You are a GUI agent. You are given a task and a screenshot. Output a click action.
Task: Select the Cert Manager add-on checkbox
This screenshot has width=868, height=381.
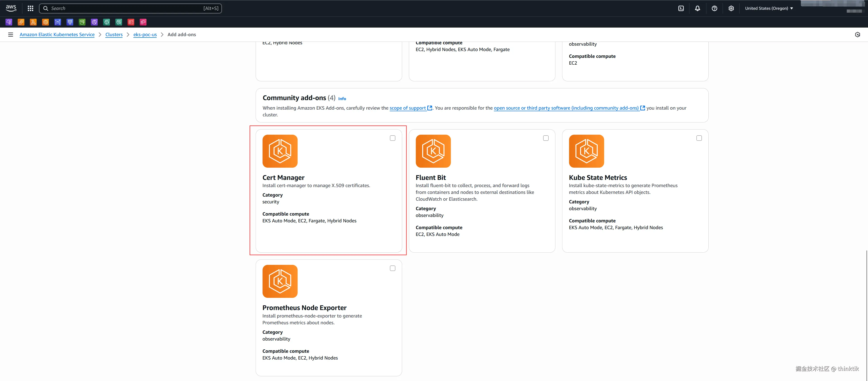pos(393,138)
